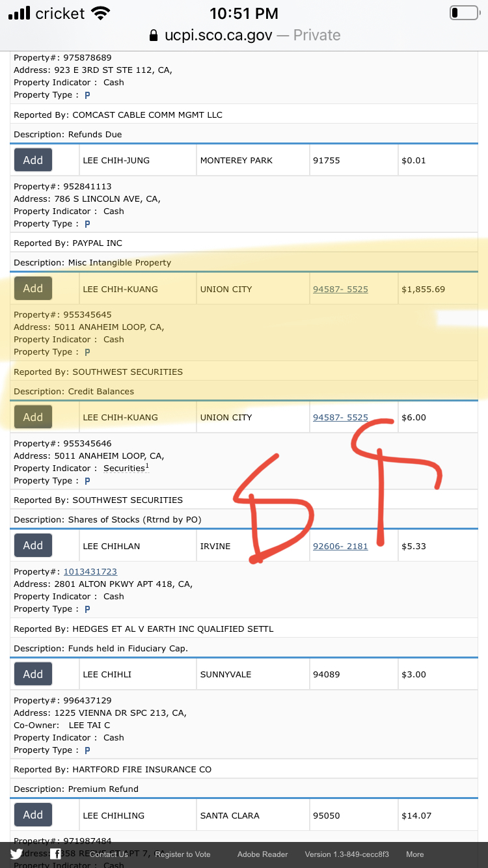Click Property Type P under 1225 VIENNA DR

point(87,750)
